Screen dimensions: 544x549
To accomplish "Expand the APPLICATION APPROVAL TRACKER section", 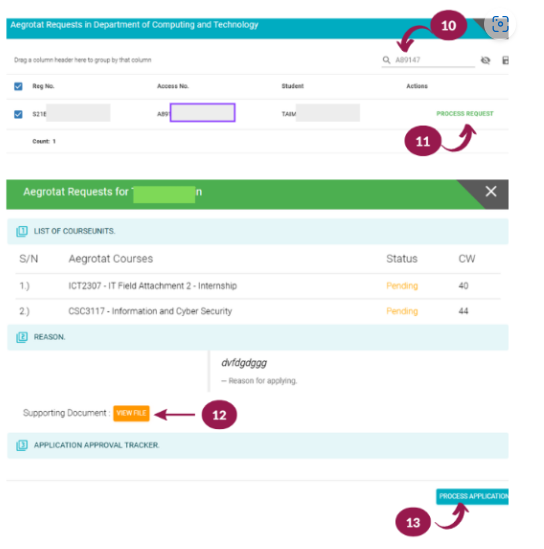I will (x=258, y=445).
